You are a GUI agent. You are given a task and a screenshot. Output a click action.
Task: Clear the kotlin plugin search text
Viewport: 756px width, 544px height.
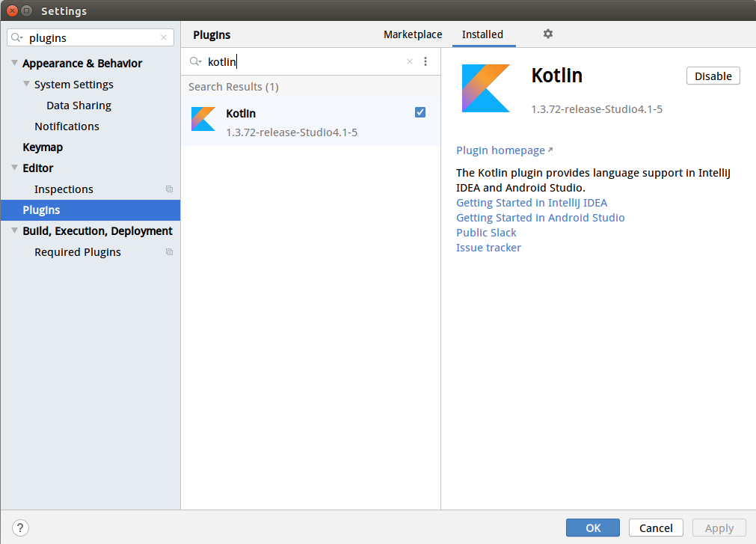click(x=409, y=61)
